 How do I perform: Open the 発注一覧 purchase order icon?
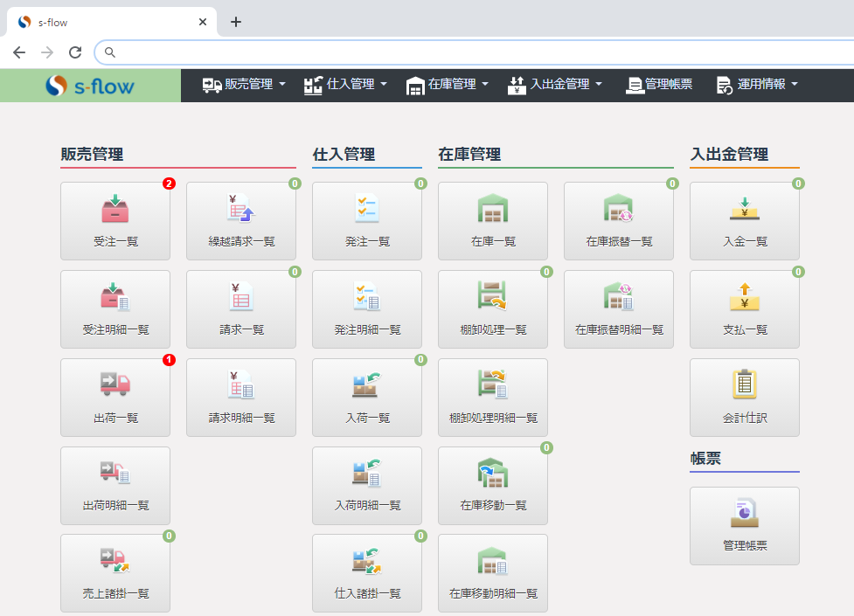coord(366,220)
